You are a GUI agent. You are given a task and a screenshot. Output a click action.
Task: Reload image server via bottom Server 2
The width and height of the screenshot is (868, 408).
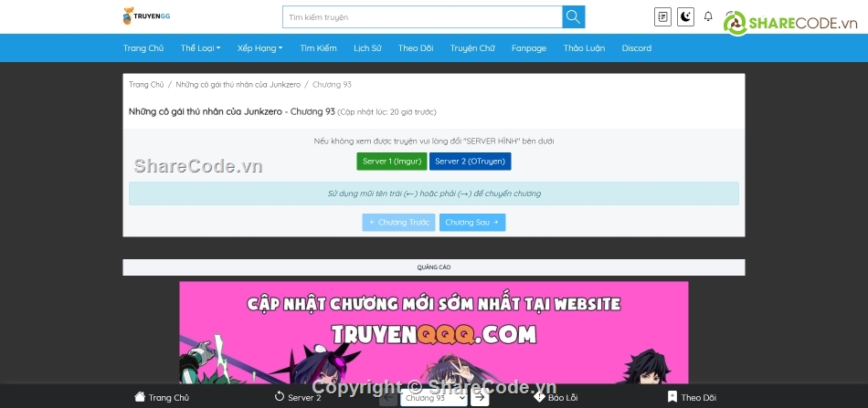tap(298, 398)
